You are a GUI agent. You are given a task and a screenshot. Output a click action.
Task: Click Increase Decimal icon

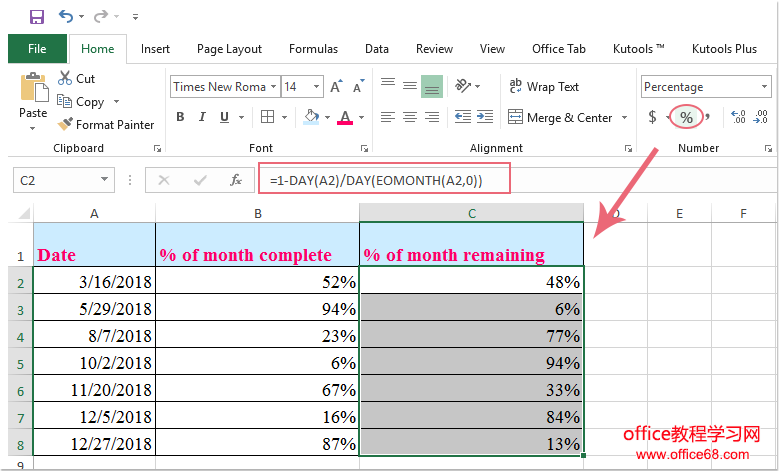(739, 117)
